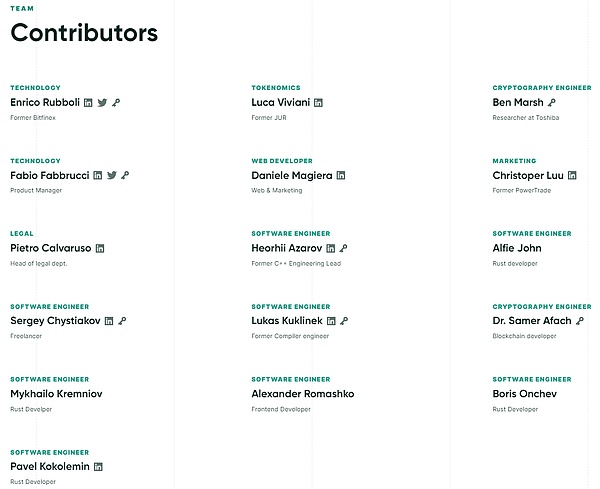Open Lukas Kuklinek's LinkedIn icon
The width and height of the screenshot is (600, 489).
tap(330, 321)
